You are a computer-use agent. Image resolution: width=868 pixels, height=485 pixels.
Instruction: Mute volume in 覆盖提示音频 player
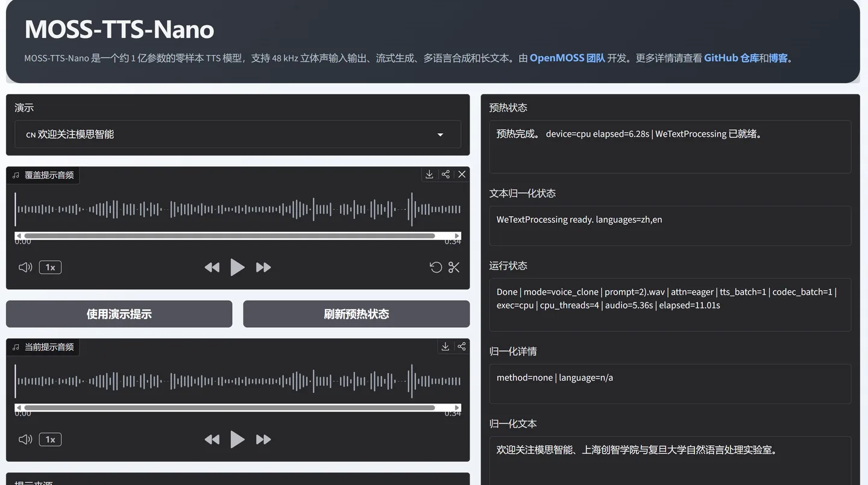point(25,267)
